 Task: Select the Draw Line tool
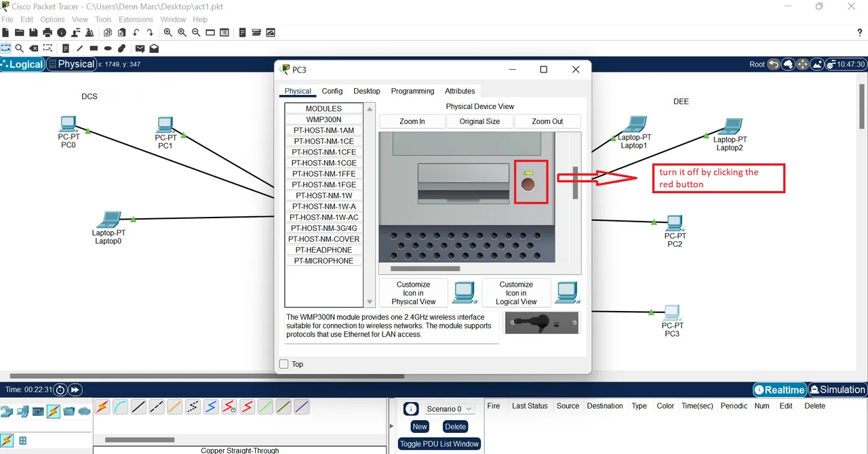[x=79, y=48]
